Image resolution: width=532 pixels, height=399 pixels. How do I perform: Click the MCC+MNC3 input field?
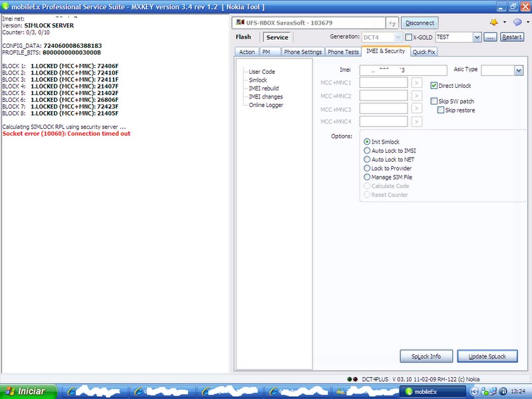pyautogui.click(x=384, y=108)
